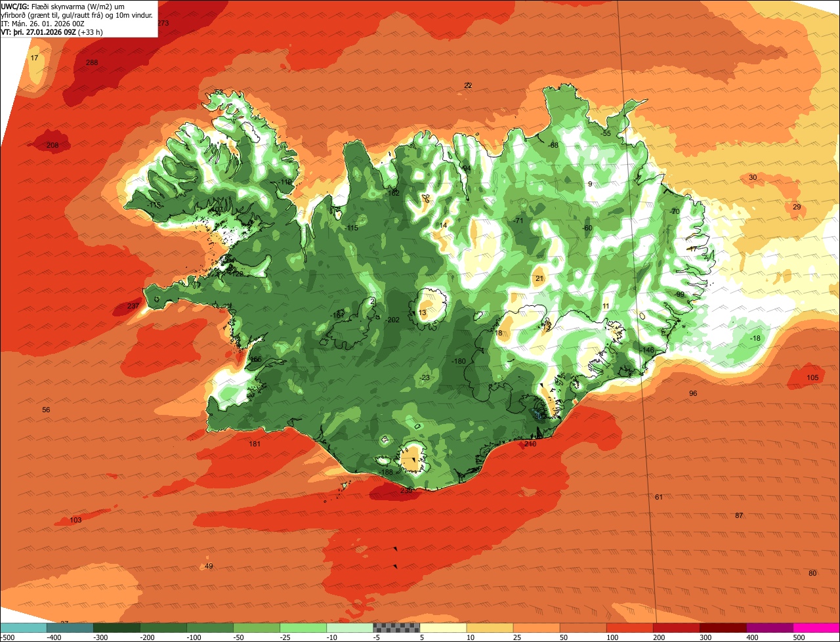Image resolution: width=840 pixels, height=642 pixels.
Task: Select the -202 value on the map
Action: (x=392, y=320)
